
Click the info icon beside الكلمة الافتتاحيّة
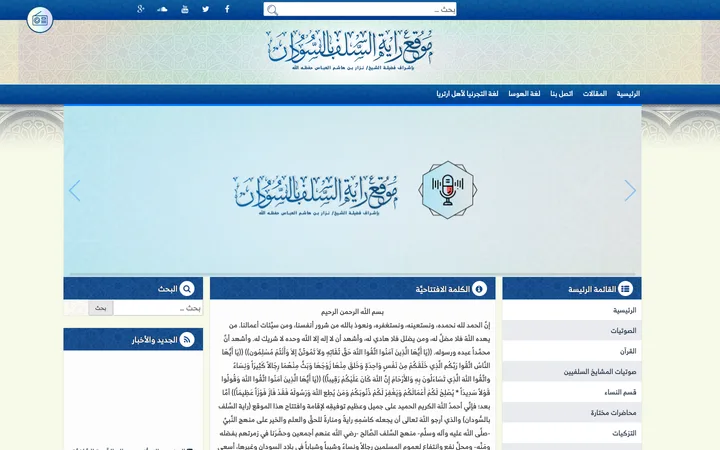479,289
